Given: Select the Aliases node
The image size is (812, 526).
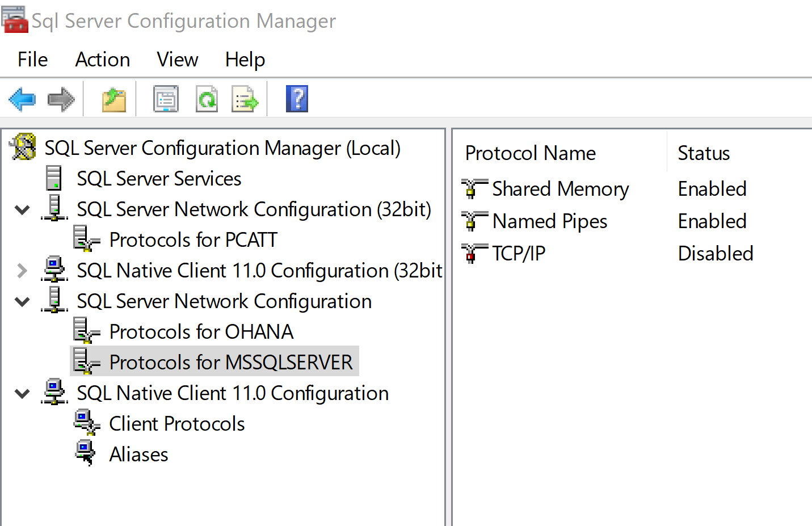Looking at the screenshot, I should [x=138, y=453].
